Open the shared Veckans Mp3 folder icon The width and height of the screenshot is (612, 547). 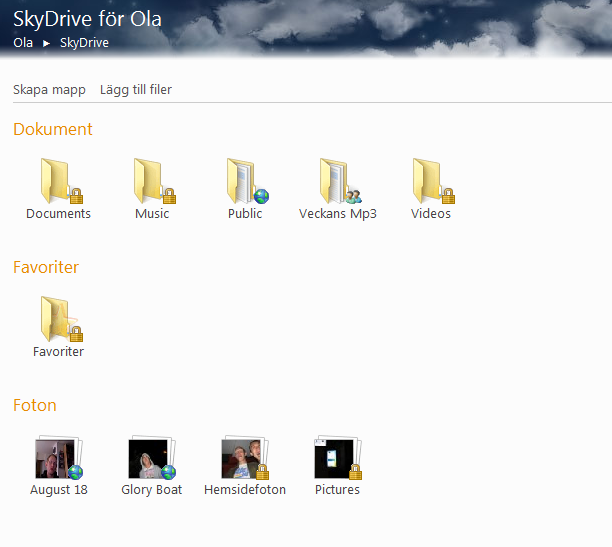tap(340, 181)
